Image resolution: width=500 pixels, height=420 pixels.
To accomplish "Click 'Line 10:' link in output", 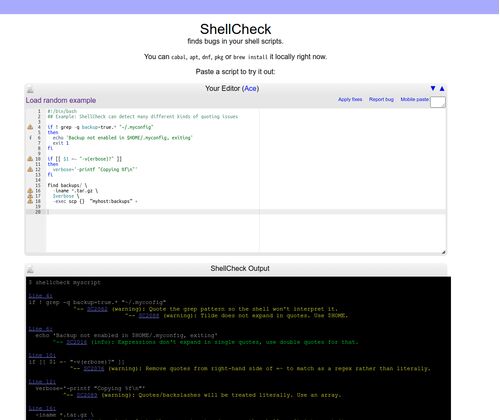I will 42,355.
